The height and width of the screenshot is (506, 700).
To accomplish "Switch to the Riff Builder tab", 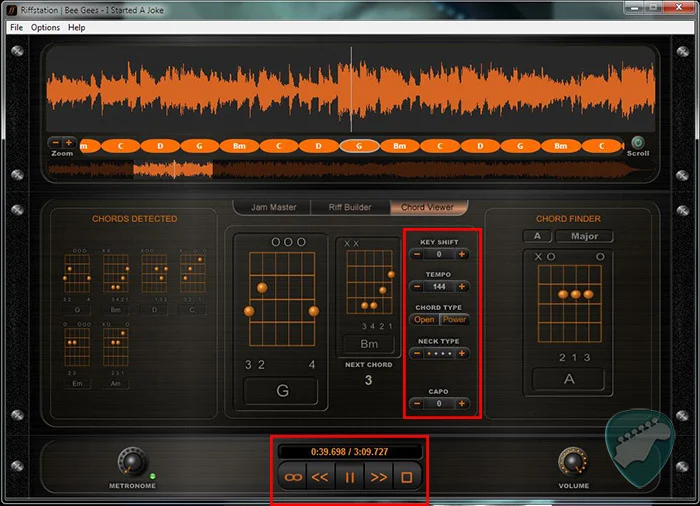I will (x=350, y=207).
